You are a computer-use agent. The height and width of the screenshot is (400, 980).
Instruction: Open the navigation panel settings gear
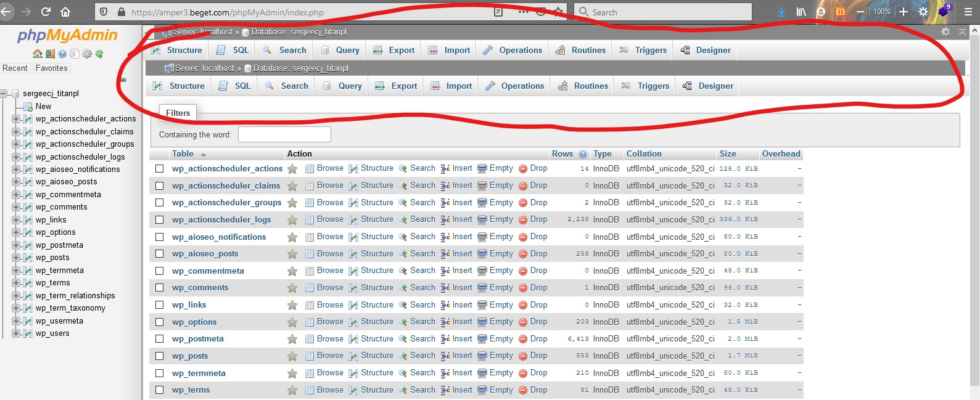(87, 54)
